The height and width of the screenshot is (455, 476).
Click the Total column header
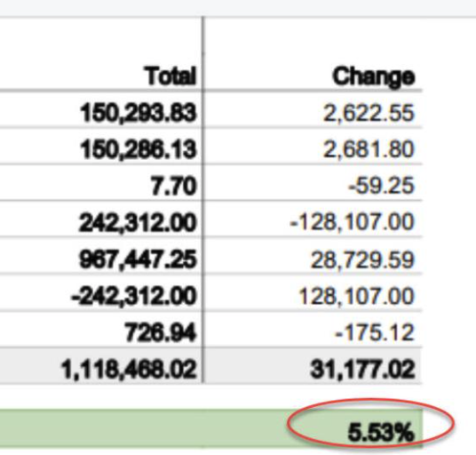point(171,76)
